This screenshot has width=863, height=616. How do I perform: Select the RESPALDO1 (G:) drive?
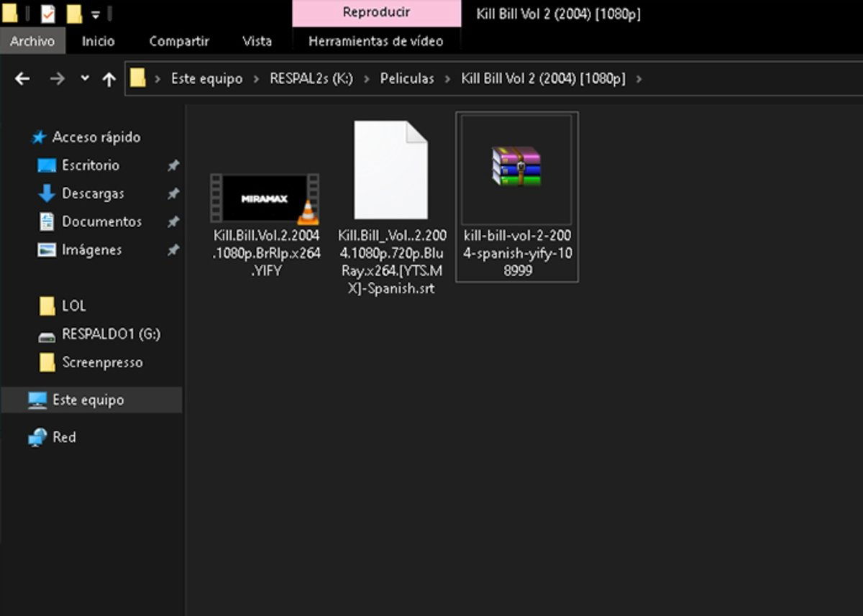click(110, 334)
